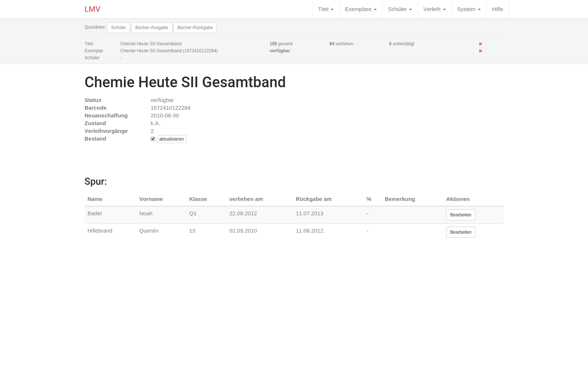This screenshot has height=368, width=588.
Task: Click the loan date 22.08.2012
Action: click(243, 213)
